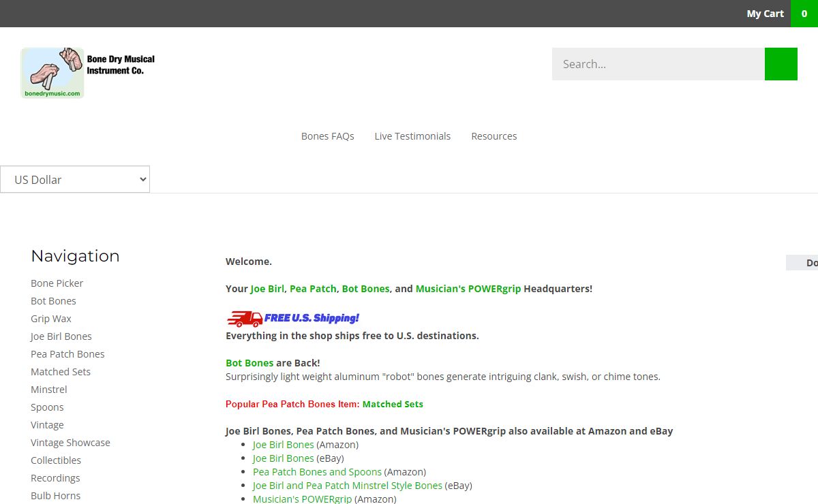The width and height of the screenshot is (818, 504).
Task: Click Bot Bones link in 'are Back!' line
Action: pyautogui.click(x=249, y=363)
